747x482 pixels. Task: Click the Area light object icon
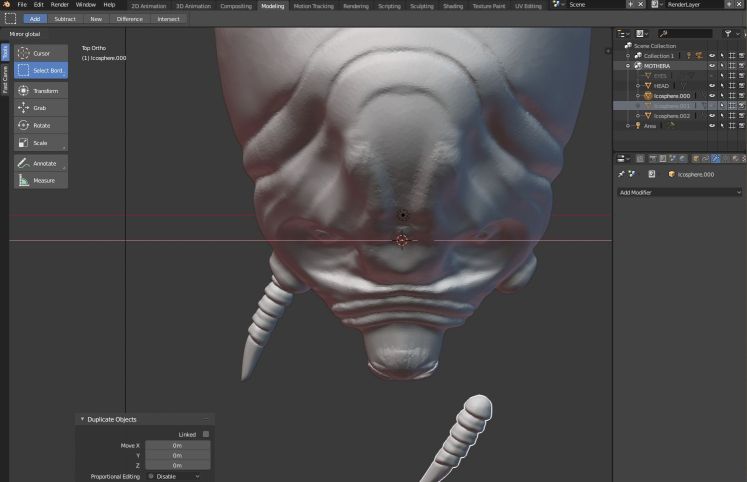click(x=638, y=126)
